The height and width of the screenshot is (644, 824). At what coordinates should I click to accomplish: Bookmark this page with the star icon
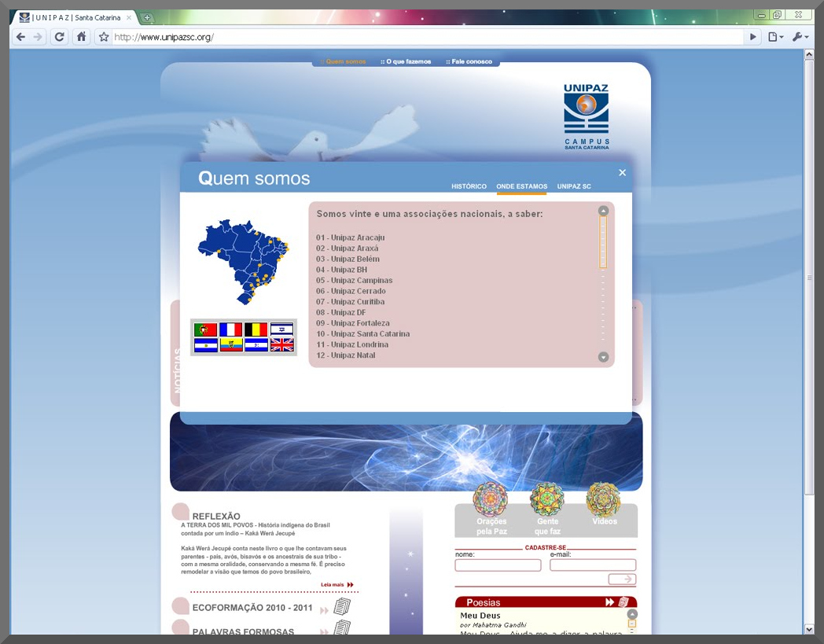(x=104, y=37)
